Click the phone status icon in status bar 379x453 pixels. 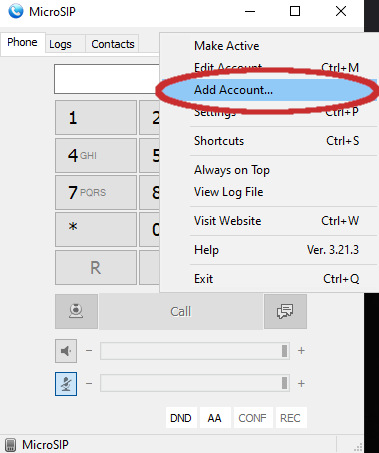11,445
